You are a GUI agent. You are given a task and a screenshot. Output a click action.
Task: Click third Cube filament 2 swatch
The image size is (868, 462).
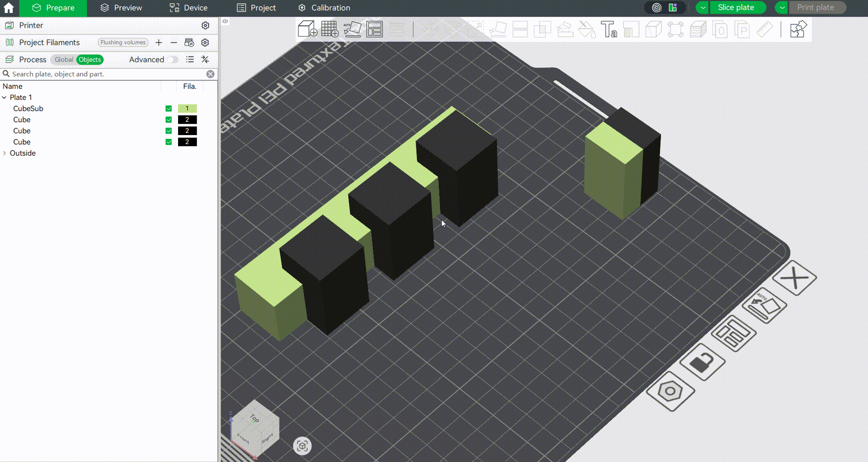coord(187,142)
